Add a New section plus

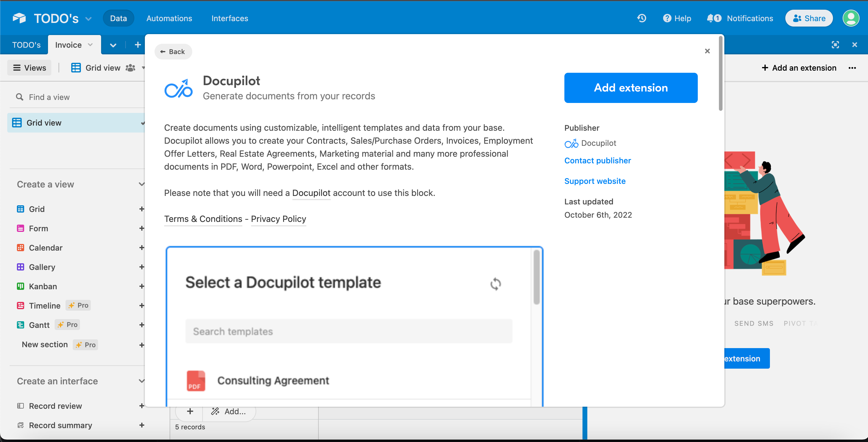tap(142, 345)
